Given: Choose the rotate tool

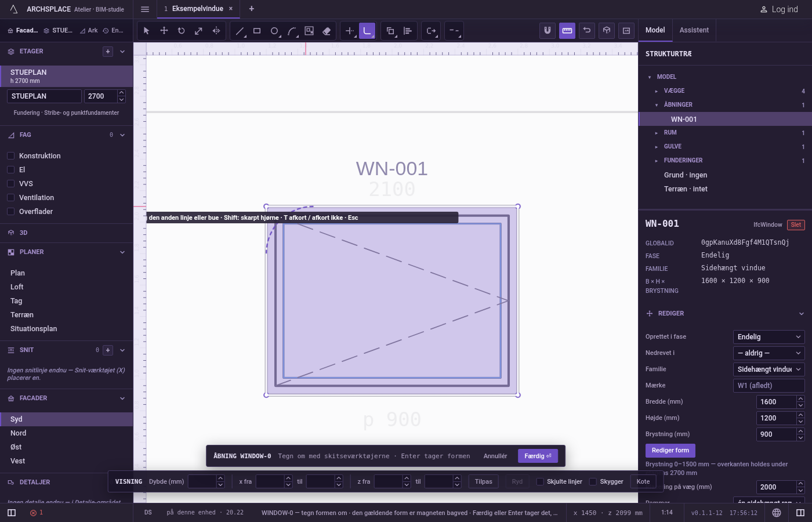Looking at the screenshot, I should click(182, 31).
